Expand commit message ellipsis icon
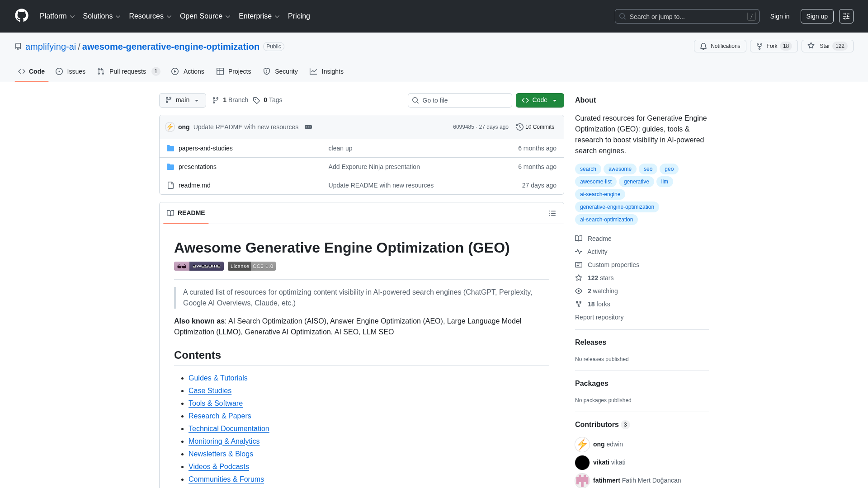Screen dimensions: 868x488 pyautogui.click(x=308, y=127)
